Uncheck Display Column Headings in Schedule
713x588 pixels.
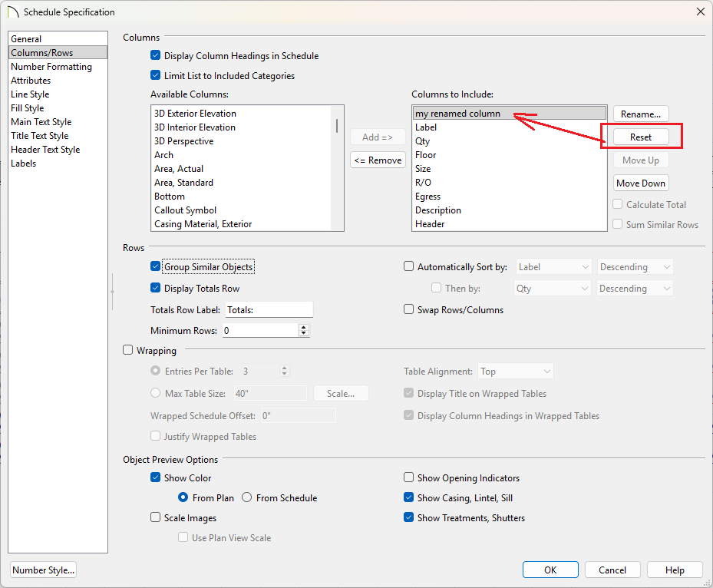156,56
